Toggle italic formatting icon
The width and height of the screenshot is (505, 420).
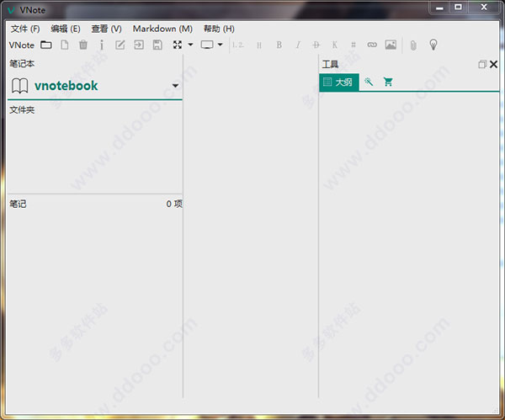[x=298, y=45]
